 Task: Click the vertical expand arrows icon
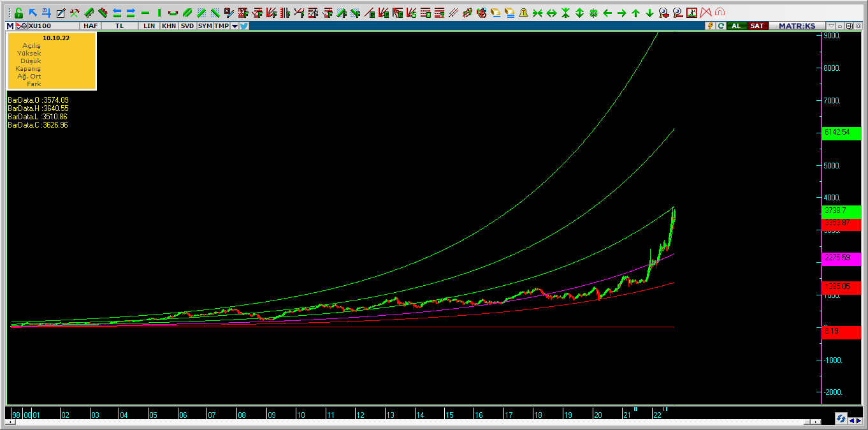tap(579, 13)
